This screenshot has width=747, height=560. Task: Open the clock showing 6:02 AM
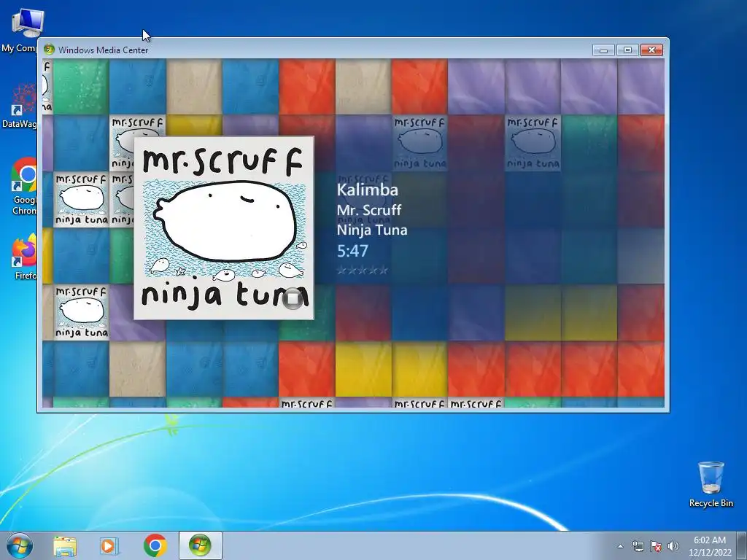coord(709,546)
